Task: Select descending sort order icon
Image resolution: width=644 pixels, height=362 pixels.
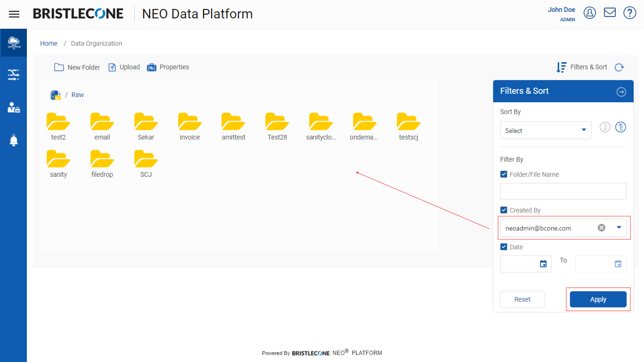Action: 605,127
